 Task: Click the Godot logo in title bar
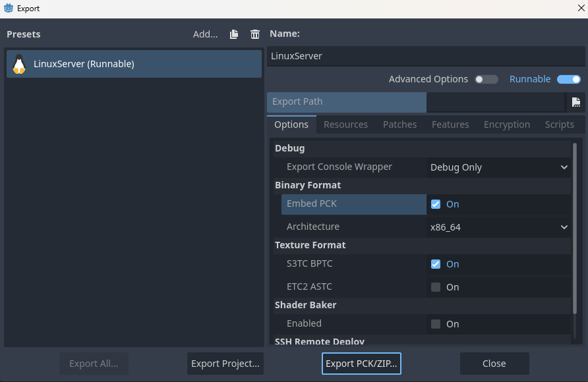8,9
